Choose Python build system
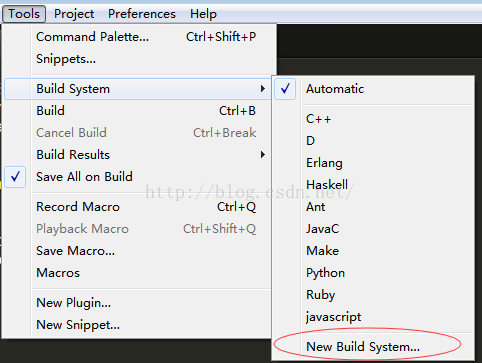This screenshot has width=482, height=363. coord(373,273)
